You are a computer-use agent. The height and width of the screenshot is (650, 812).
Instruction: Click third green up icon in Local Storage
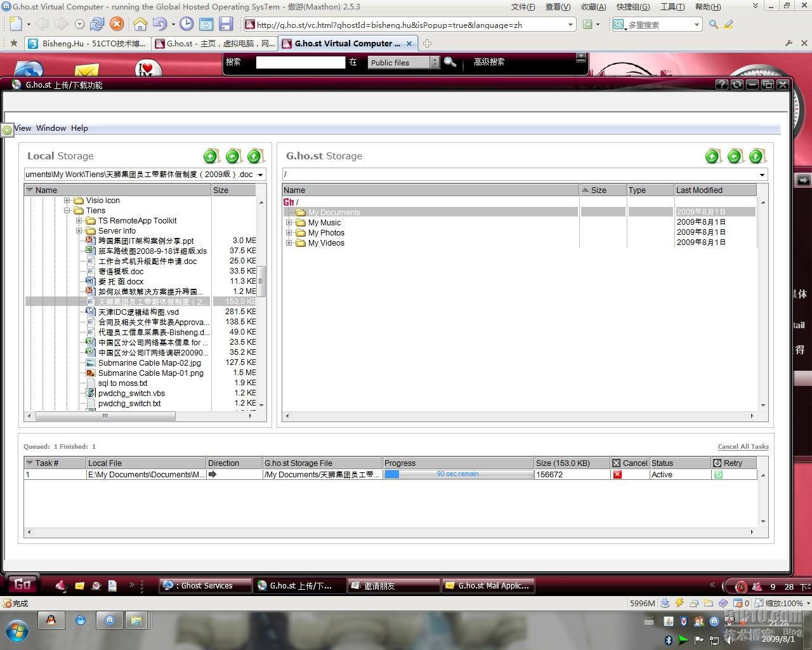(x=254, y=156)
